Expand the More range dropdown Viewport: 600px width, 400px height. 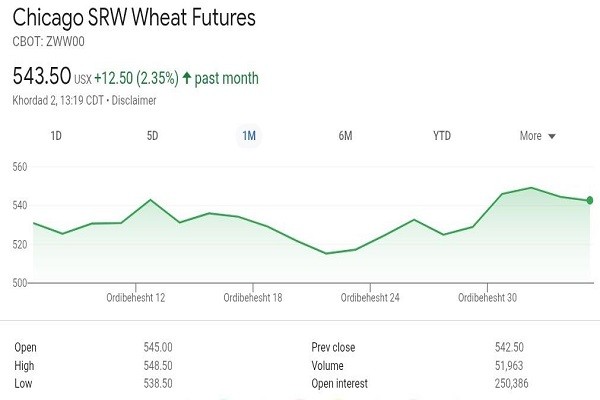click(x=537, y=136)
